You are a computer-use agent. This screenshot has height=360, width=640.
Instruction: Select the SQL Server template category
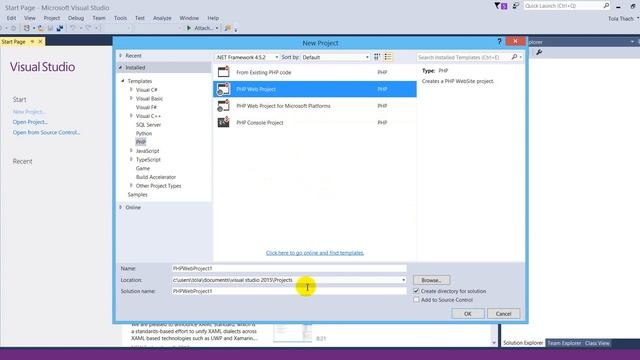149,124
